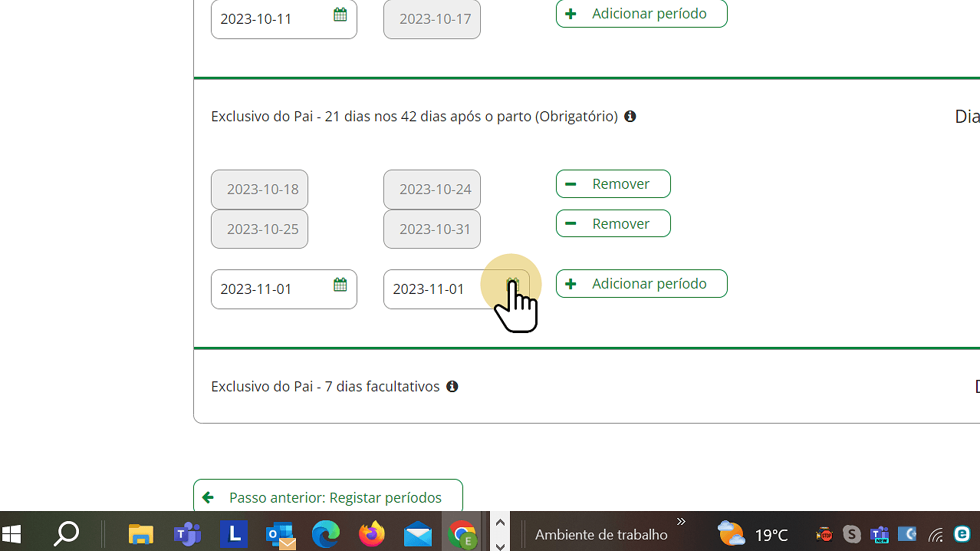Open File Explorer from the taskbar
Image resolution: width=980 pixels, height=551 pixels.
click(x=140, y=533)
